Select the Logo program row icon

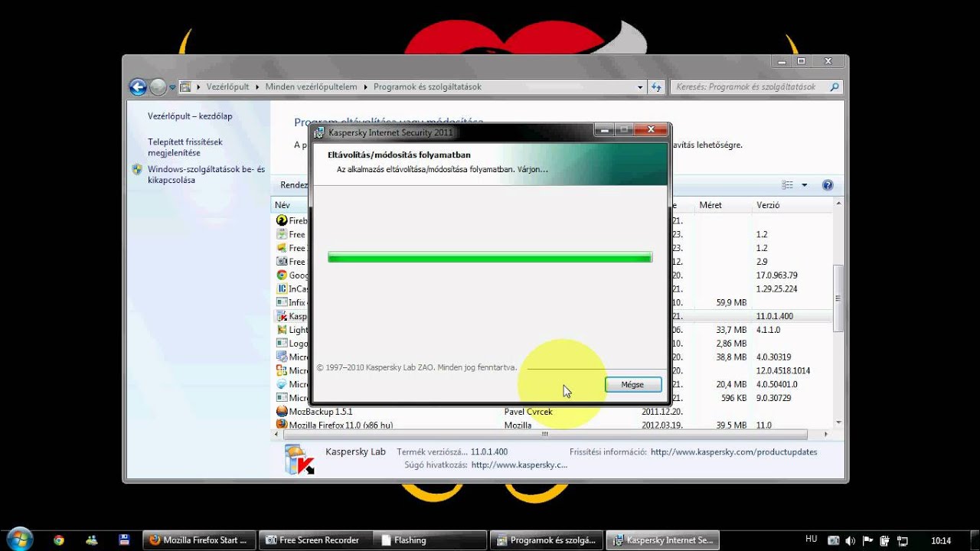click(x=282, y=344)
